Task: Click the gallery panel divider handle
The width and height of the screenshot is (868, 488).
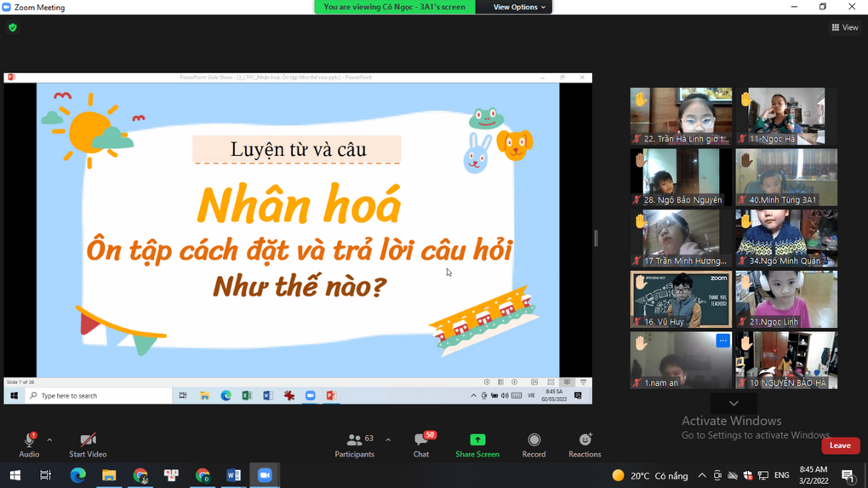Action: pyautogui.click(x=596, y=238)
